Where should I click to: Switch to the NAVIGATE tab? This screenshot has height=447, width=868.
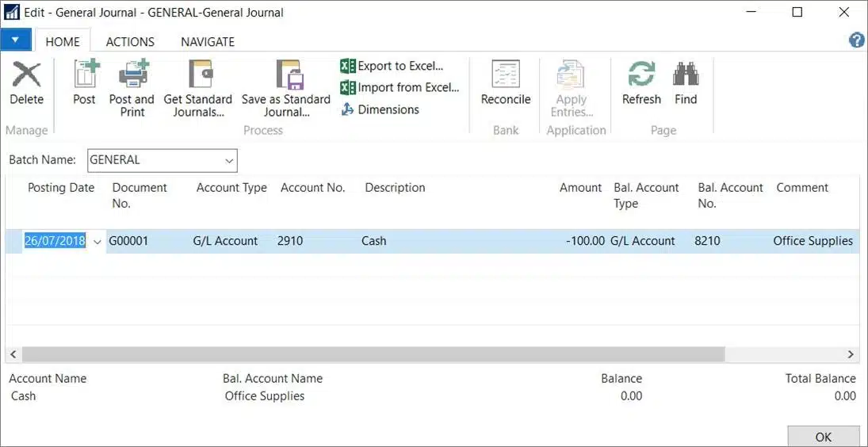207,42
